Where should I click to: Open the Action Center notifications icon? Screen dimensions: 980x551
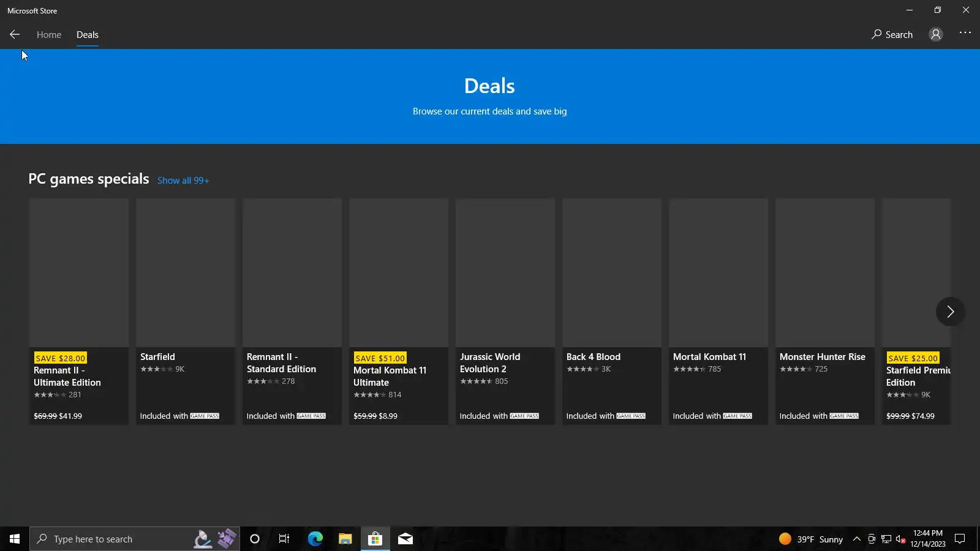coord(960,539)
